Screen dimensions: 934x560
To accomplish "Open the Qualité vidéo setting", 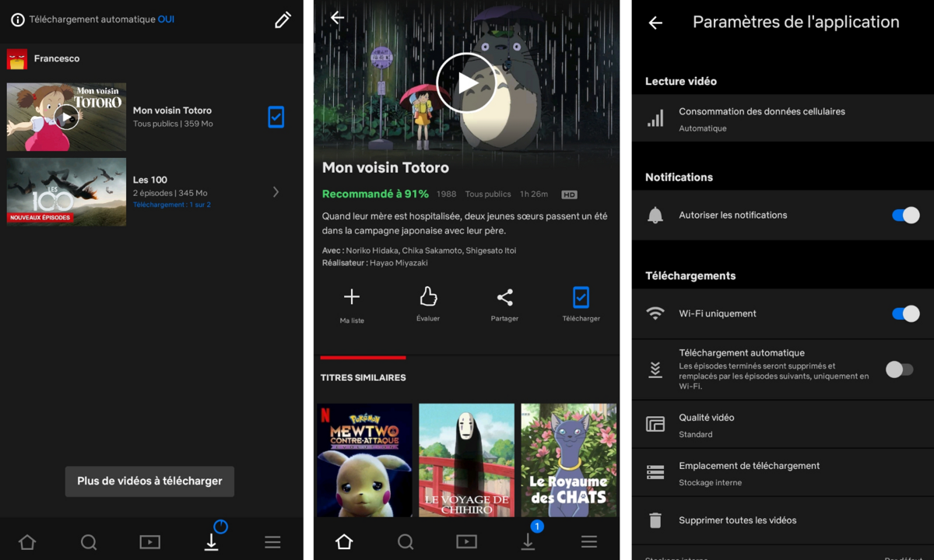I will tap(778, 425).
